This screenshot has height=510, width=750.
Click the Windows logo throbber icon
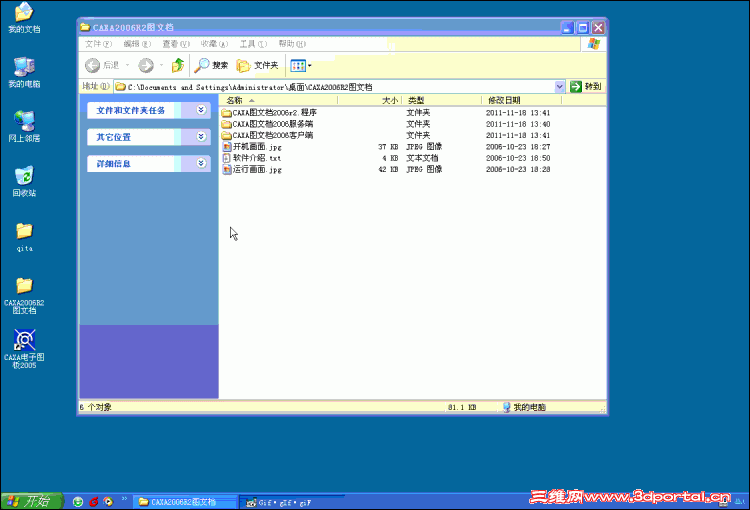point(594,44)
